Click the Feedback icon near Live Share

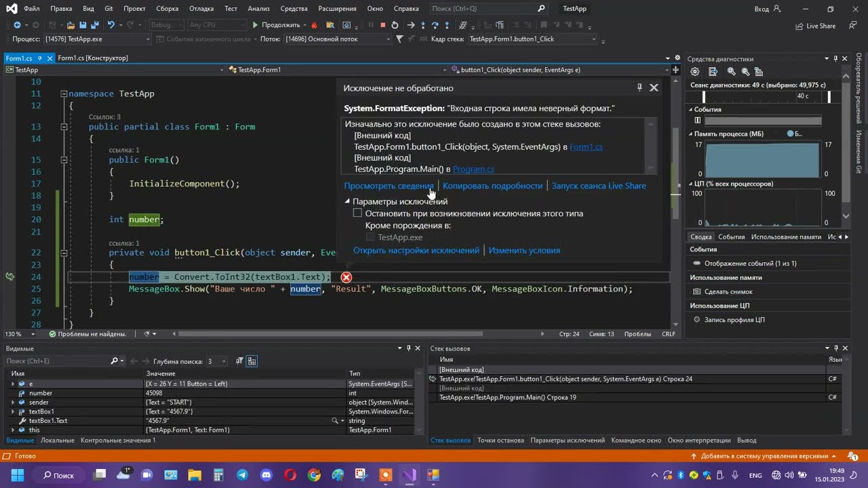(853, 26)
